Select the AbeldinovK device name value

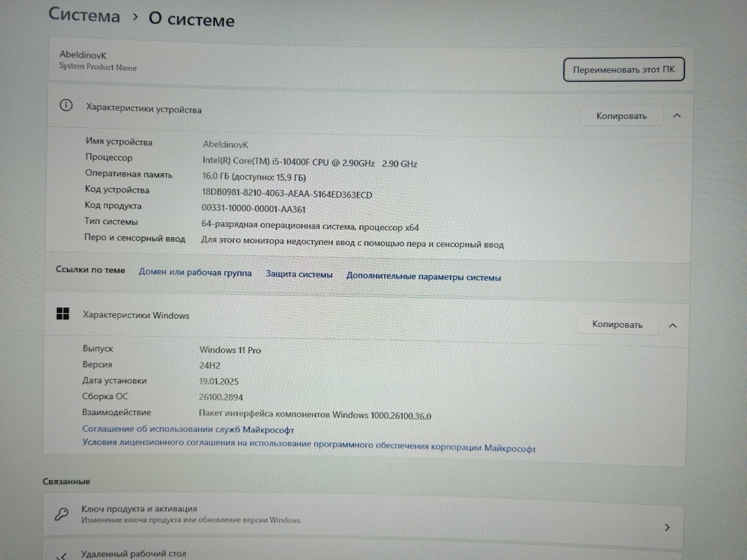point(225,144)
